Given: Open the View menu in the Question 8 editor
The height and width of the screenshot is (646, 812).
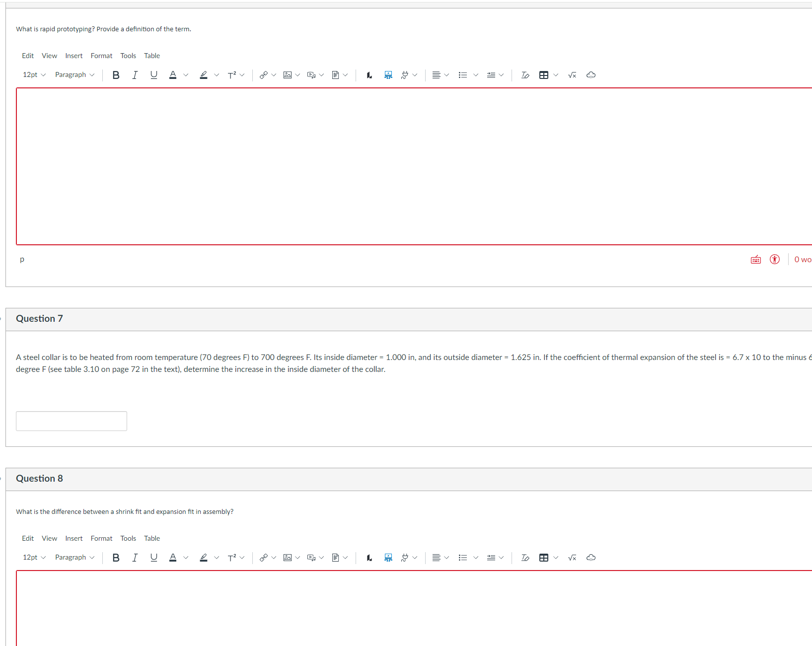Looking at the screenshot, I should pyautogui.click(x=49, y=538).
